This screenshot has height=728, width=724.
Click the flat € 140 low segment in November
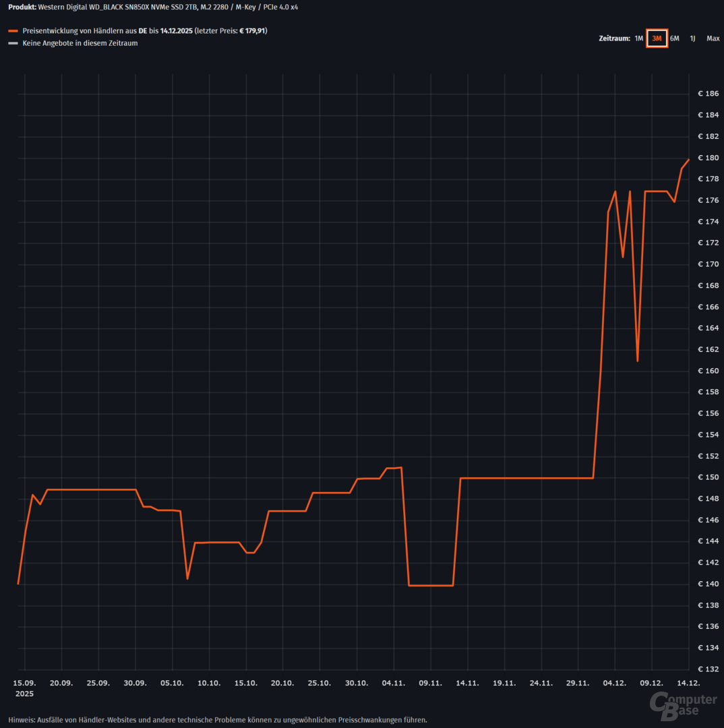tap(431, 585)
